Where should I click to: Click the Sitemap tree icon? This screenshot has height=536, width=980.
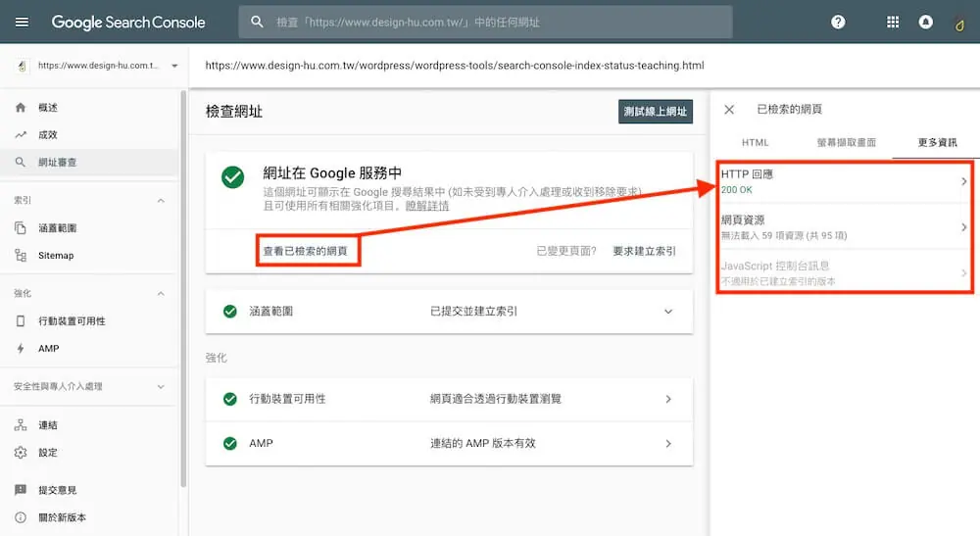coord(21,255)
